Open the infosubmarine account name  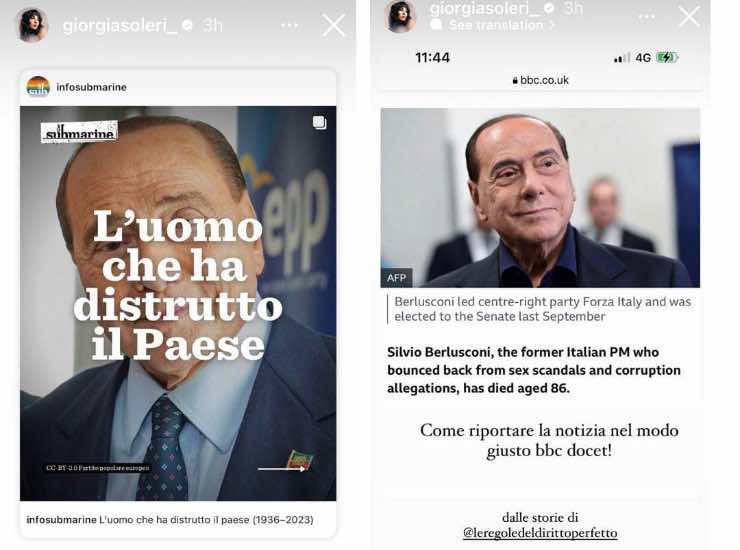coord(92,87)
